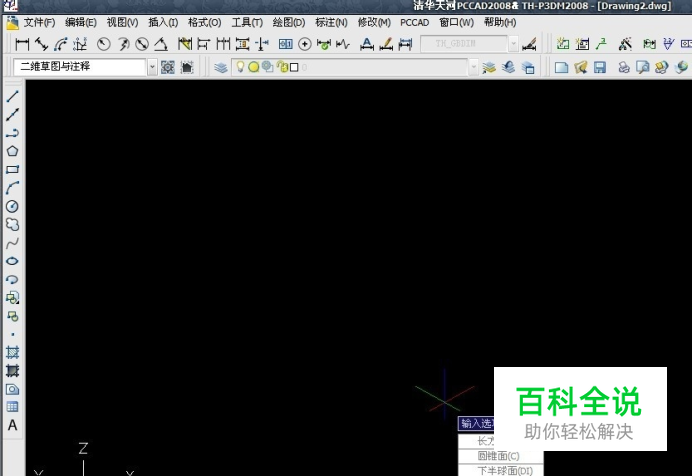The image size is (692, 476).
Task: Toggle layer viewport freeze icon
Action: (267, 67)
